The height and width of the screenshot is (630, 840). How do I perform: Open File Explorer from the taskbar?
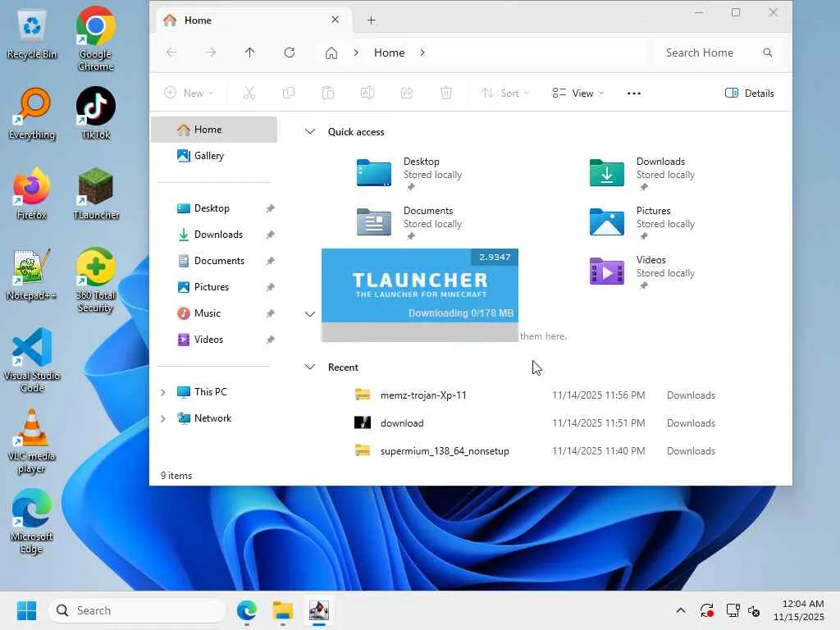coord(283,610)
